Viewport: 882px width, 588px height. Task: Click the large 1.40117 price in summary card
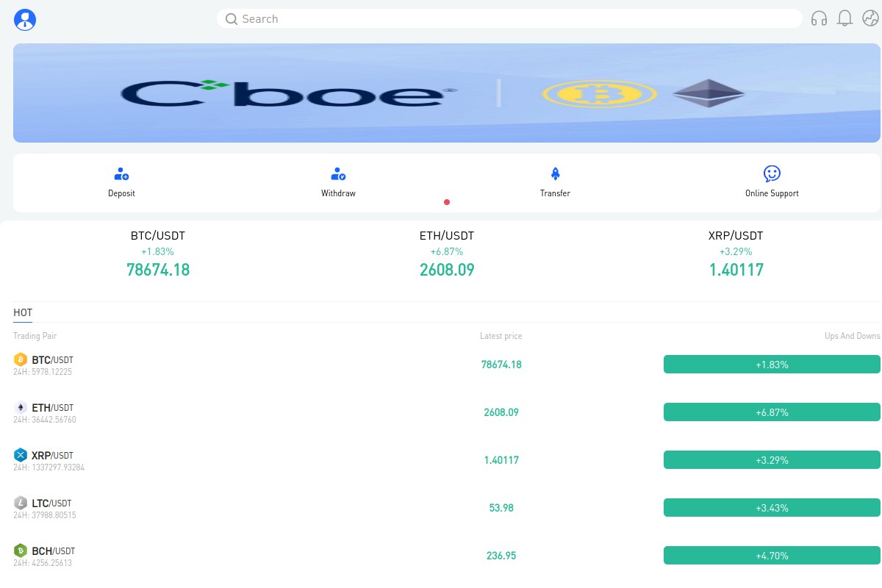[x=736, y=270]
